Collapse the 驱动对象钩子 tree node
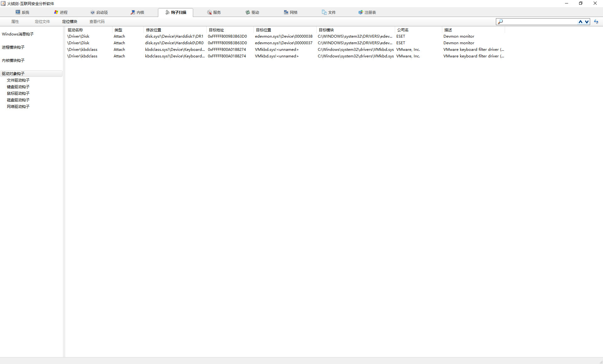This screenshot has height=364, width=603. tap(13, 74)
